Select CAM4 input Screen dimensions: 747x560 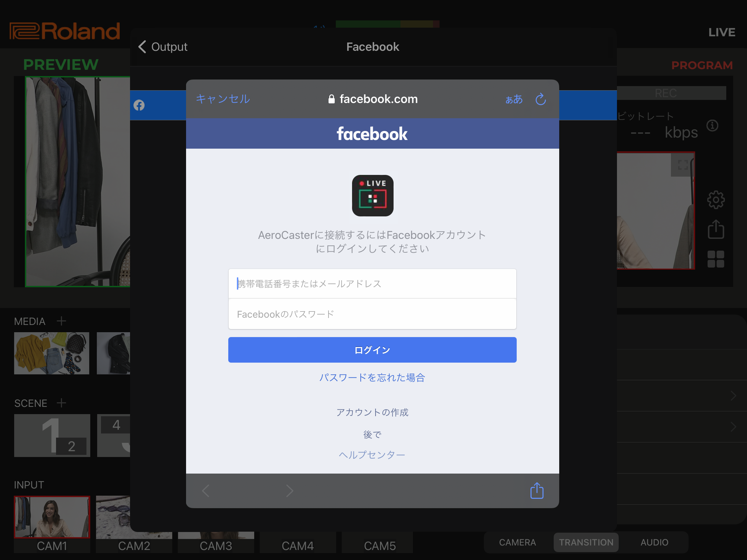[298, 543]
